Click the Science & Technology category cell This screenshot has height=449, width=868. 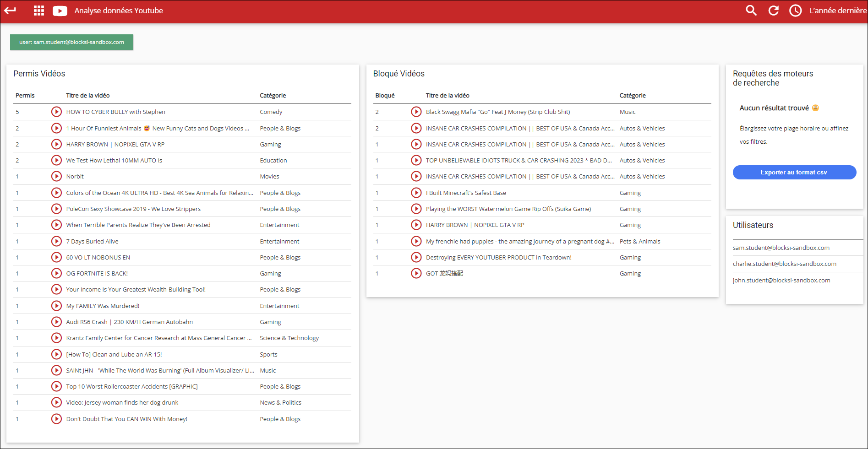[x=289, y=338]
